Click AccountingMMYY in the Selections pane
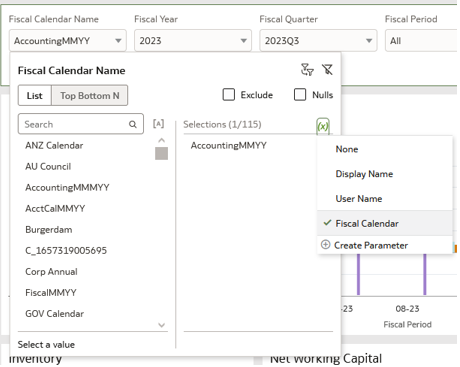This screenshot has height=367, width=460. pyautogui.click(x=229, y=146)
